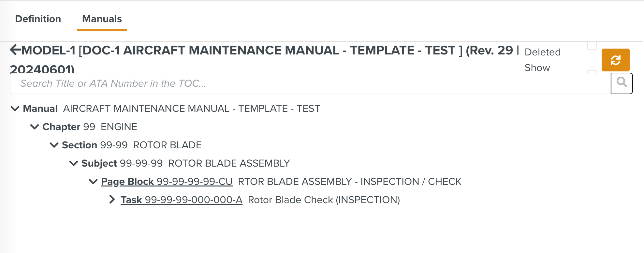Collapse the Page Block chevron
644x253 pixels.
(93, 182)
